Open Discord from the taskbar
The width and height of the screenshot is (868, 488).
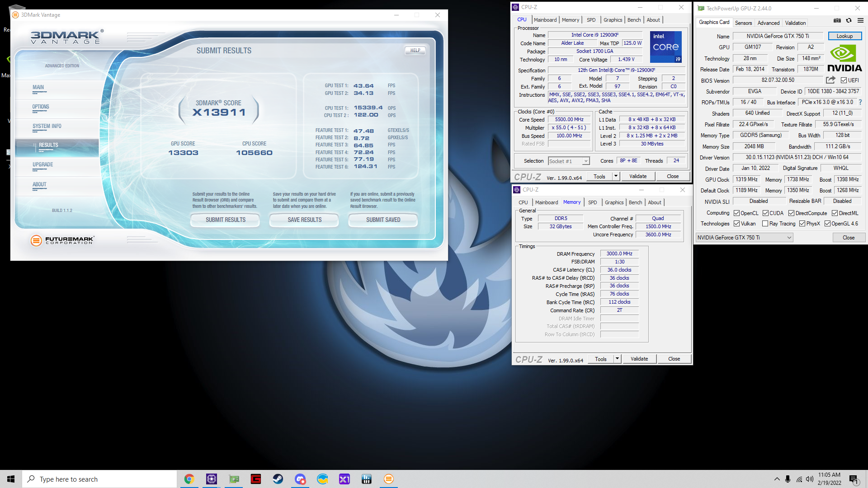(x=300, y=479)
